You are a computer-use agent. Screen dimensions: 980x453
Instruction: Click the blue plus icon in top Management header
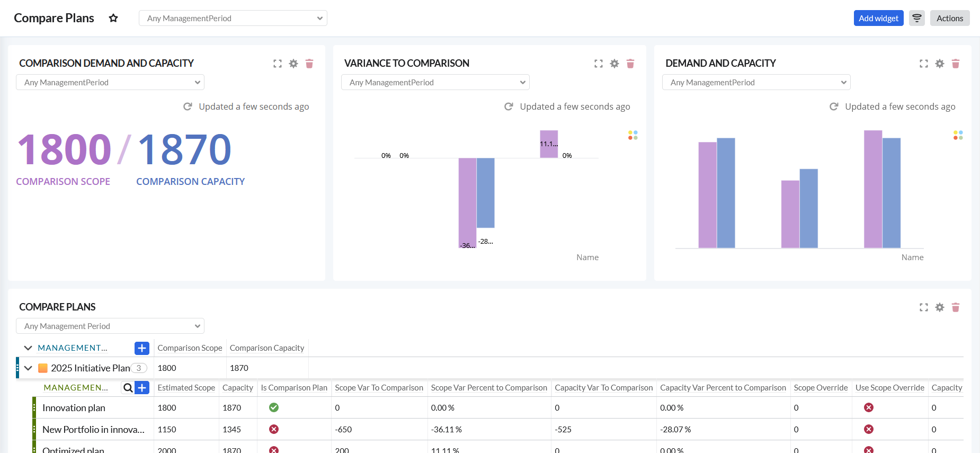(x=142, y=348)
